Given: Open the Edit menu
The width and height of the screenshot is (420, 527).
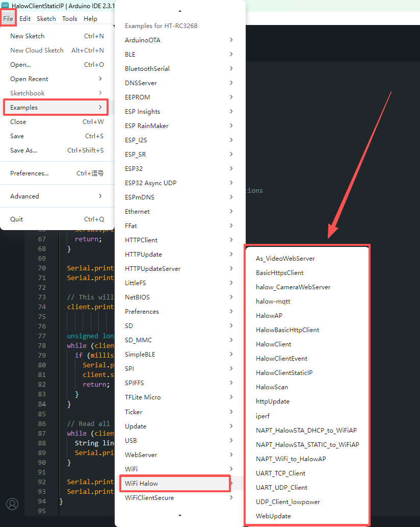Looking at the screenshot, I should (25, 19).
